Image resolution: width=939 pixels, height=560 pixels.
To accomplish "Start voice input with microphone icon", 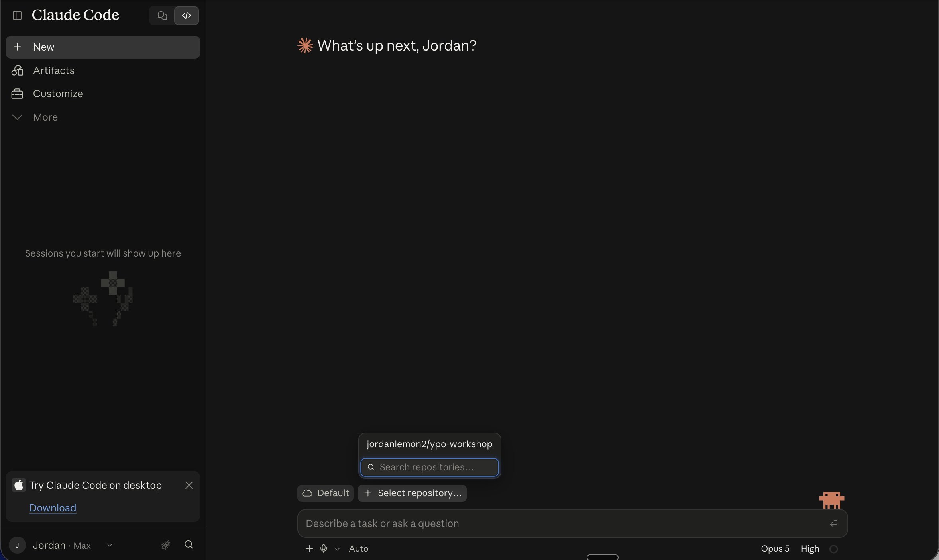I will click(x=324, y=548).
